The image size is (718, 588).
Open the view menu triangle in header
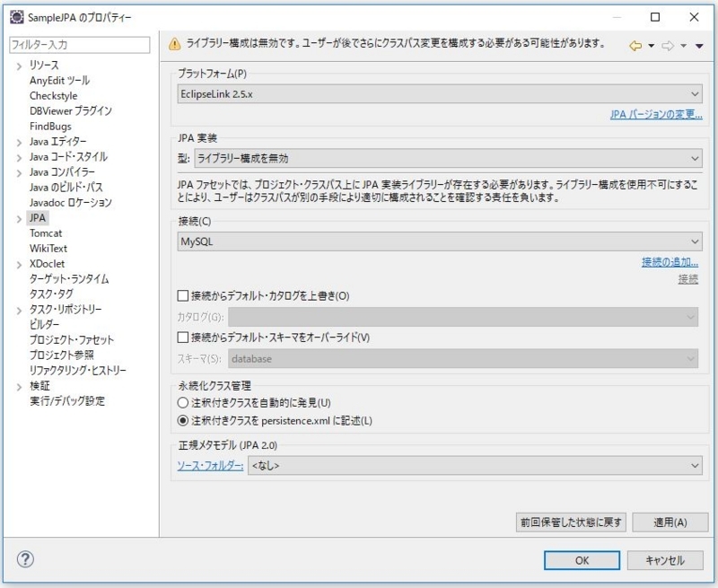699,46
